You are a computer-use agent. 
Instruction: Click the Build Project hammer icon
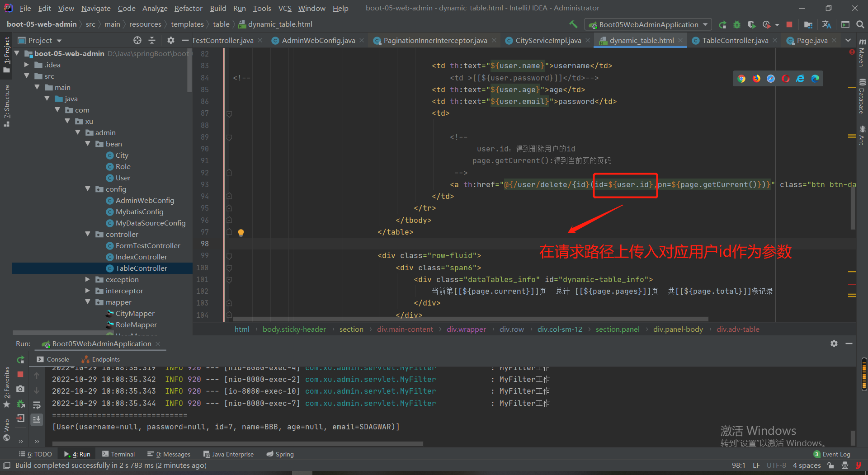click(x=573, y=24)
